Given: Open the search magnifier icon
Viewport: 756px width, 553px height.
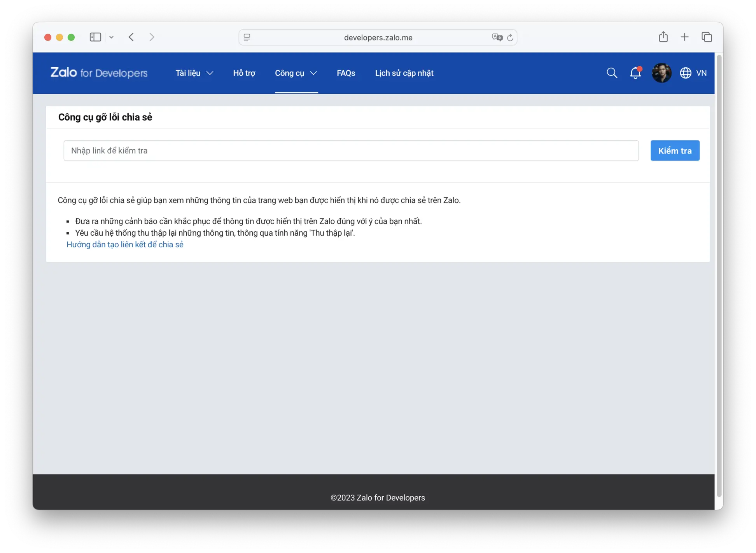Looking at the screenshot, I should pos(612,73).
